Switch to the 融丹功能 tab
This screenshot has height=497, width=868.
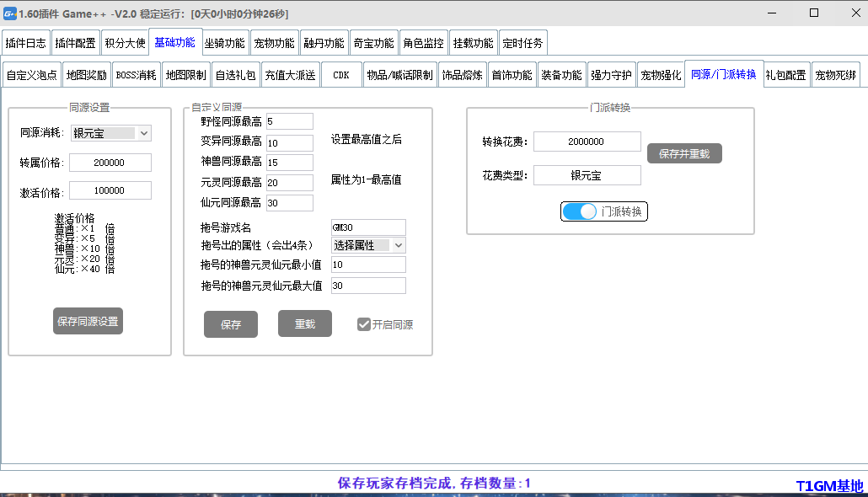coord(324,43)
